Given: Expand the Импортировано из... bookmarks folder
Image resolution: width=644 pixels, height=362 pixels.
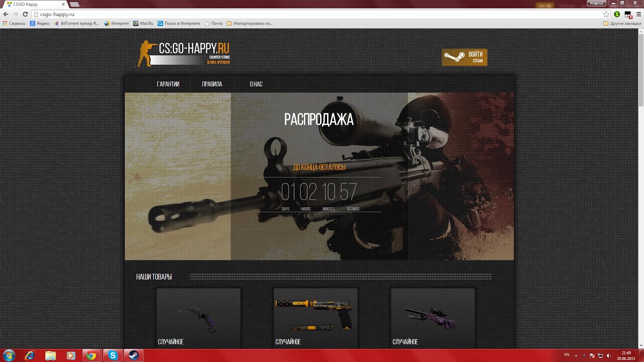Looking at the screenshot, I should 250,23.
